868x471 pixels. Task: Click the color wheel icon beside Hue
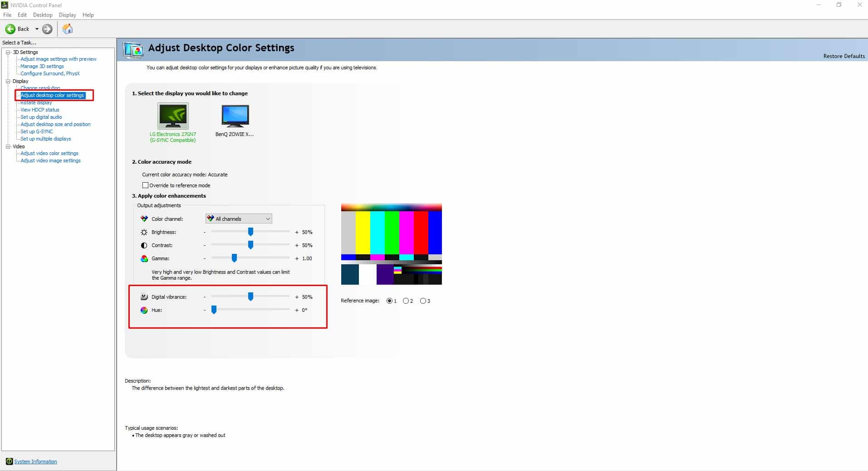pos(144,310)
